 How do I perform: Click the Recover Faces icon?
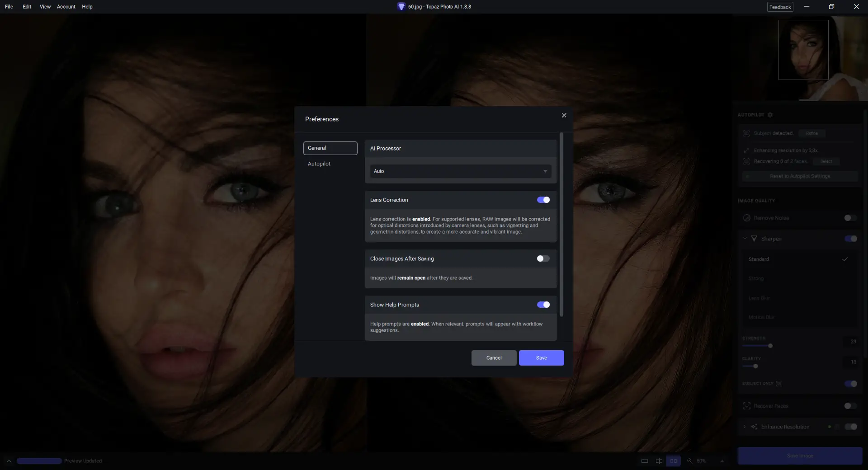(x=747, y=406)
